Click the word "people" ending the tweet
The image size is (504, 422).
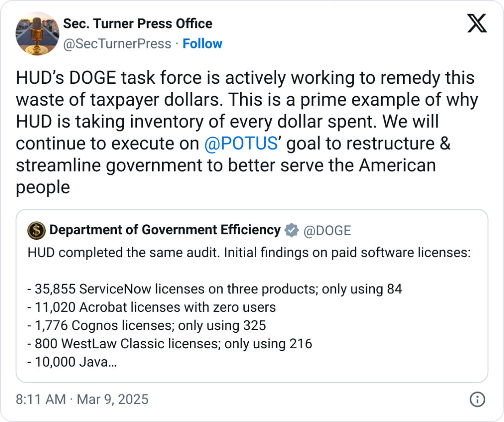pos(43,188)
